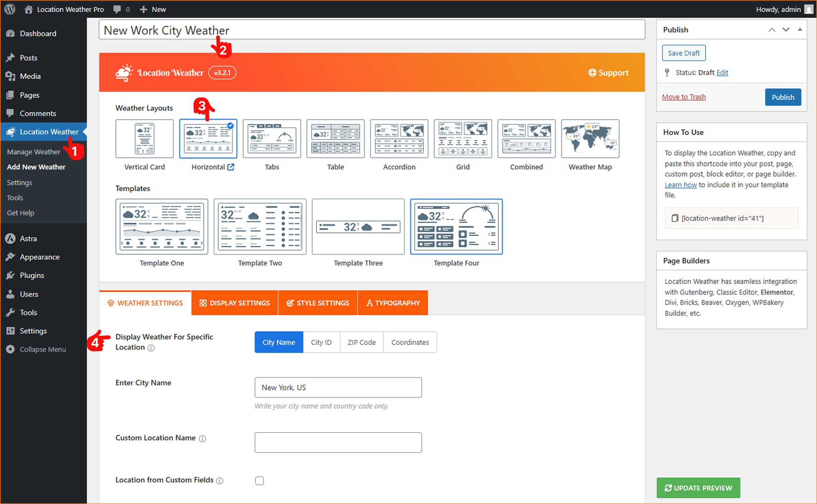Screen dimensions: 817x504
Task: Choose the Vertical Card layout
Action: pos(144,139)
